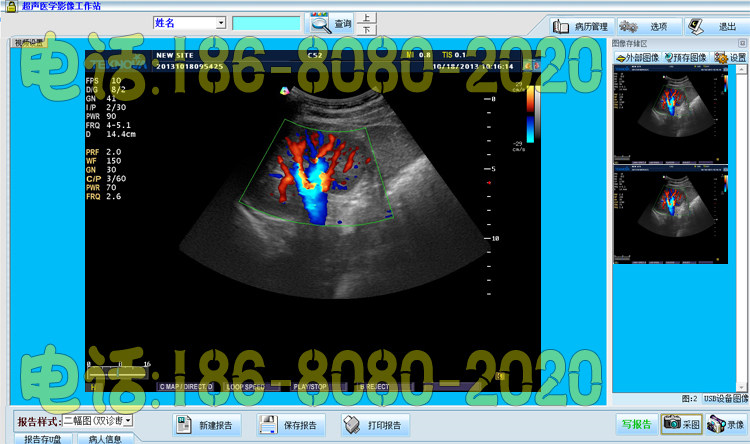This screenshot has width=750, height=444.
Task: Click 预存图像 pre-stored image icon
Action: [686, 58]
